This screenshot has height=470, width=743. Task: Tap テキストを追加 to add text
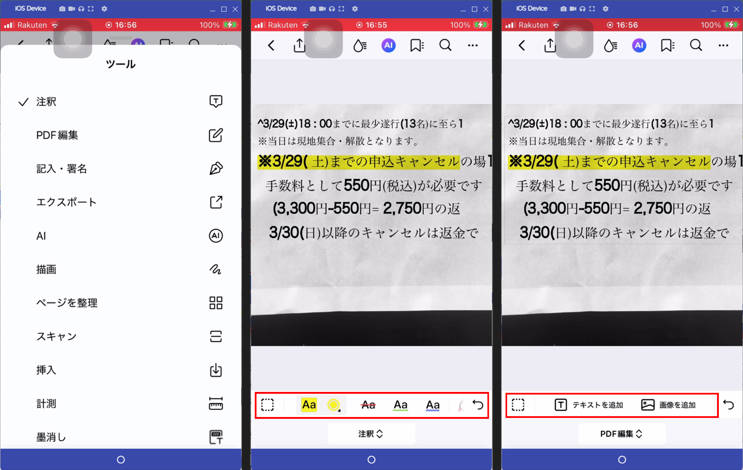[589, 405]
